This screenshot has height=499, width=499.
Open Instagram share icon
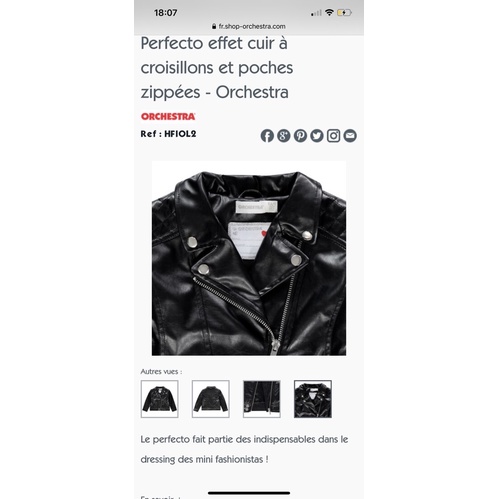333,136
